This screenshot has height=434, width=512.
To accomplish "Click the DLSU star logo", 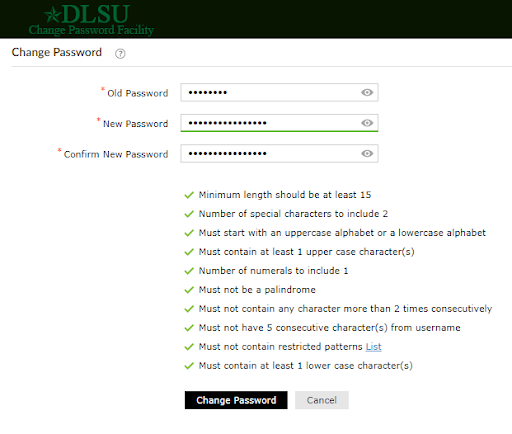I will 53,15.
